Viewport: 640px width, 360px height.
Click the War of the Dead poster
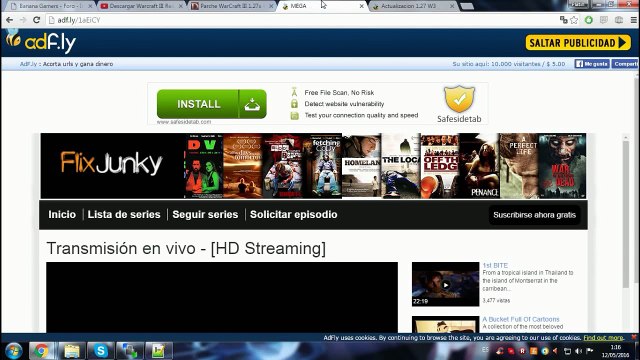click(x=562, y=166)
